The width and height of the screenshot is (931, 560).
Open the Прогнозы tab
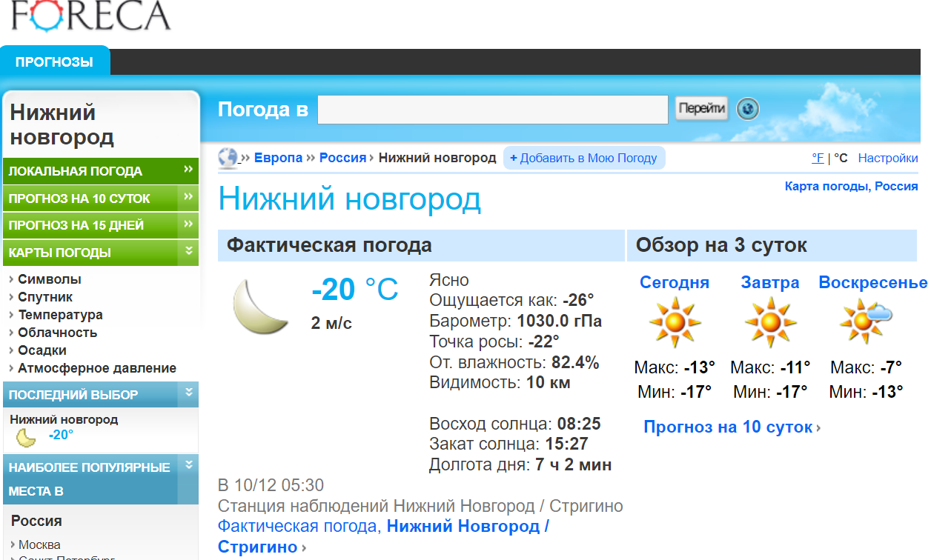[x=54, y=62]
